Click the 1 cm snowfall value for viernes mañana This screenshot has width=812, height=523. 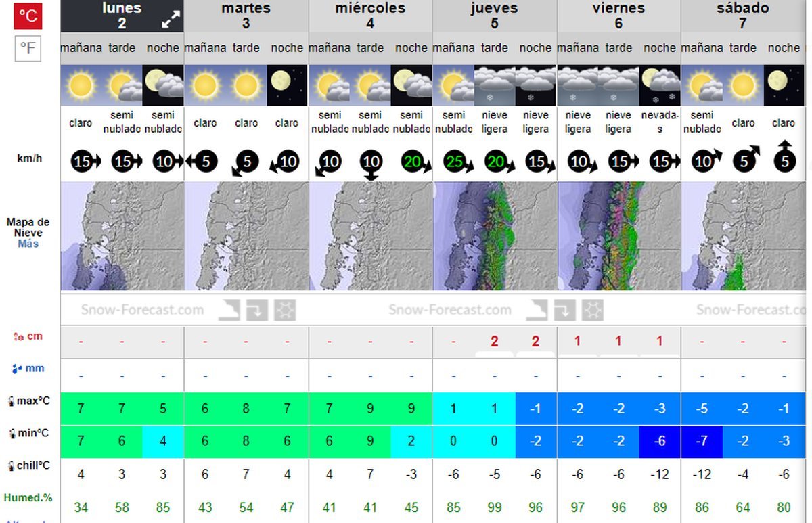(577, 341)
